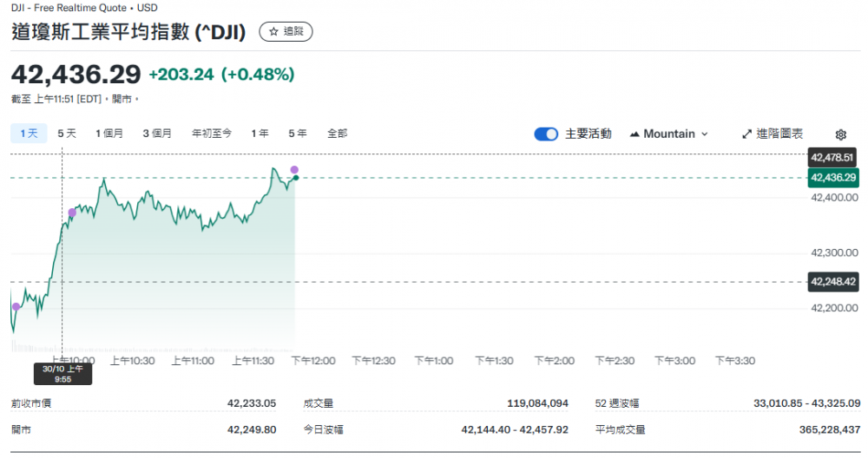Expand the Mountain chart type dropdown arrow
Screen dimensions: 868x458
pyautogui.click(x=704, y=134)
